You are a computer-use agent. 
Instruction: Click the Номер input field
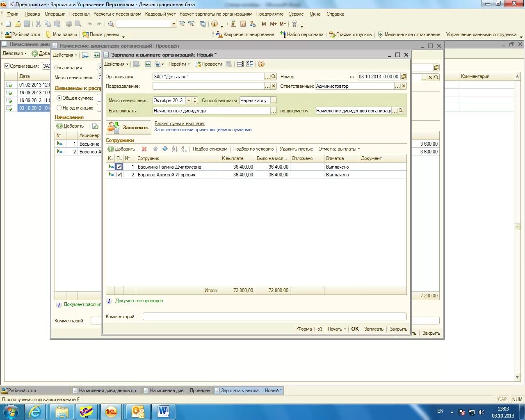coord(331,77)
